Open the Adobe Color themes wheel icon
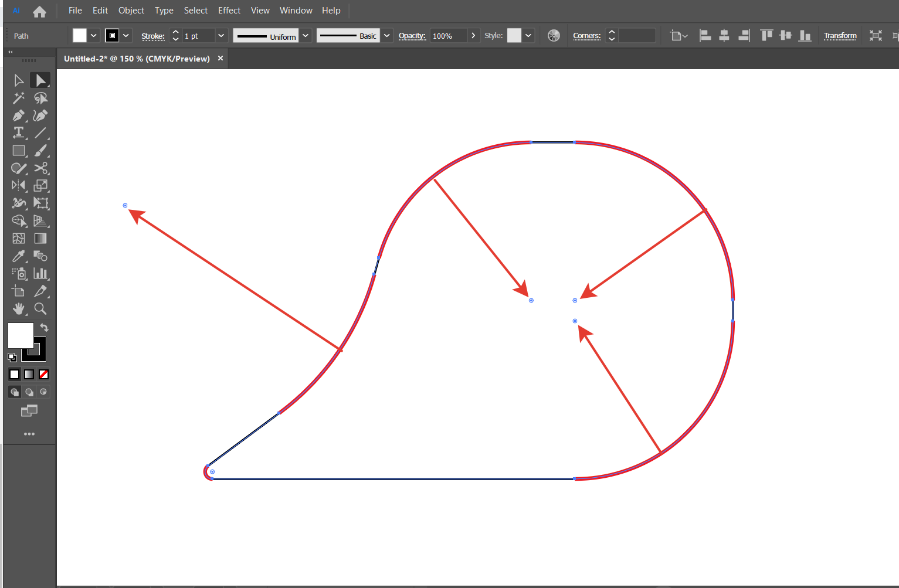The image size is (899, 588). (554, 35)
